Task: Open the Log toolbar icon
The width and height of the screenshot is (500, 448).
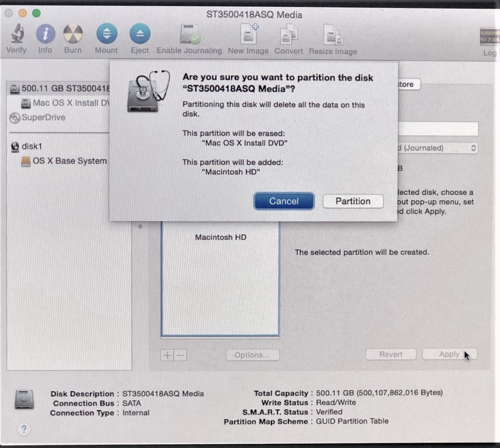Action: (490, 37)
